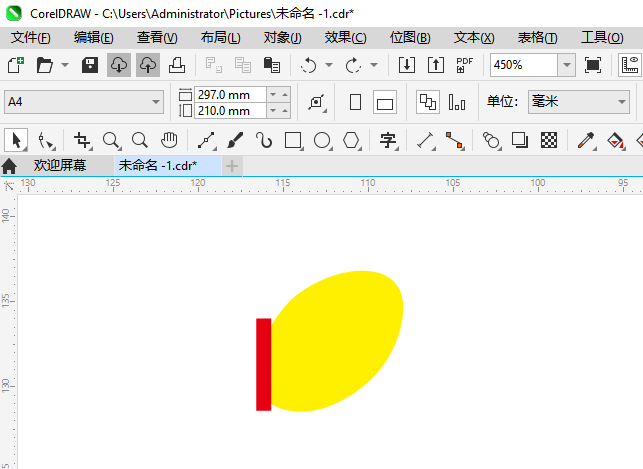Select the Pick tool arrow
This screenshot has height=469, width=643.
pyautogui.click(x=16, y=140)
